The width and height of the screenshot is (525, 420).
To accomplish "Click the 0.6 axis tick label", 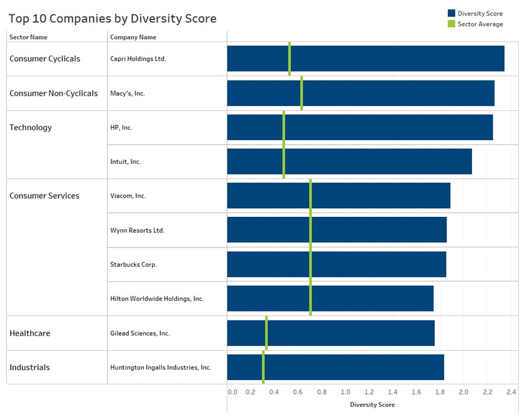I will pyautogui.click(x=298, y=392).
